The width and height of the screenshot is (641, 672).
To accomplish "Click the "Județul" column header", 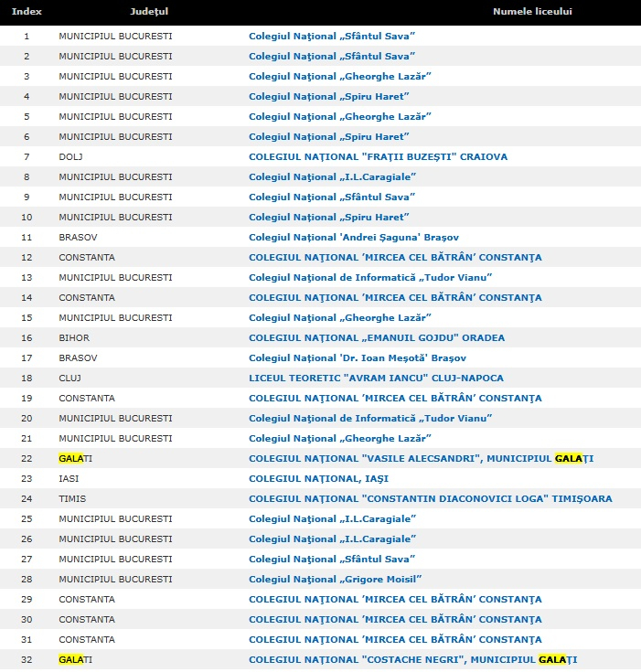I will click(x=149, y=11).
